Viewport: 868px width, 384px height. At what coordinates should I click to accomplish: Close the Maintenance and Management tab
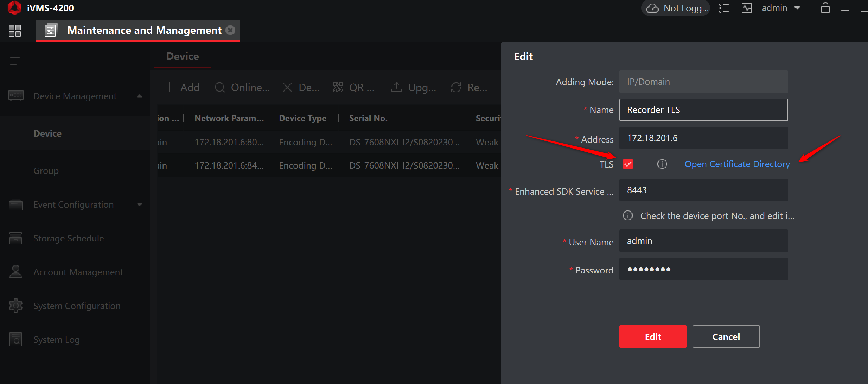[x=230, y=30]
